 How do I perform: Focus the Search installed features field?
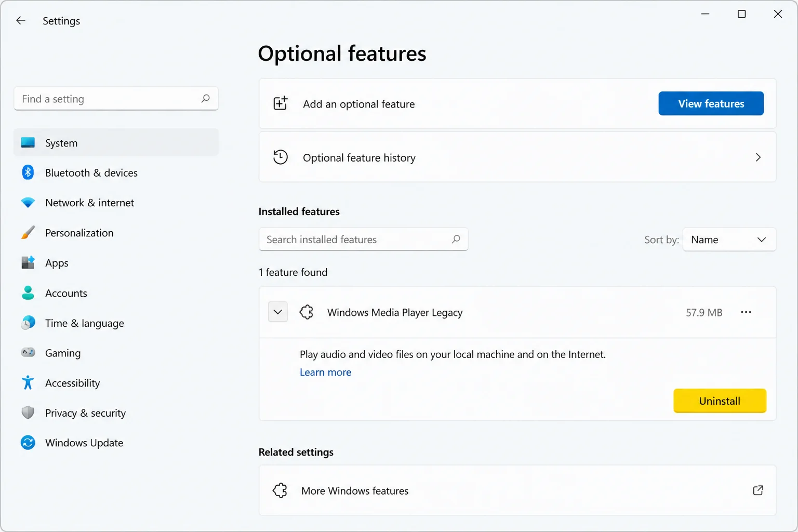(363, 239)
